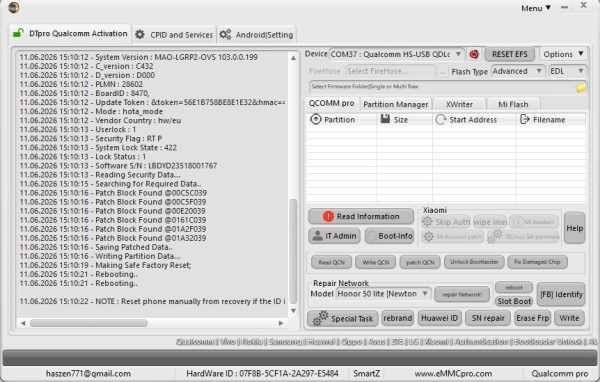Click the gray progress bar
Viewport: 600px width, 382px height.
click(x=300, y=358)
